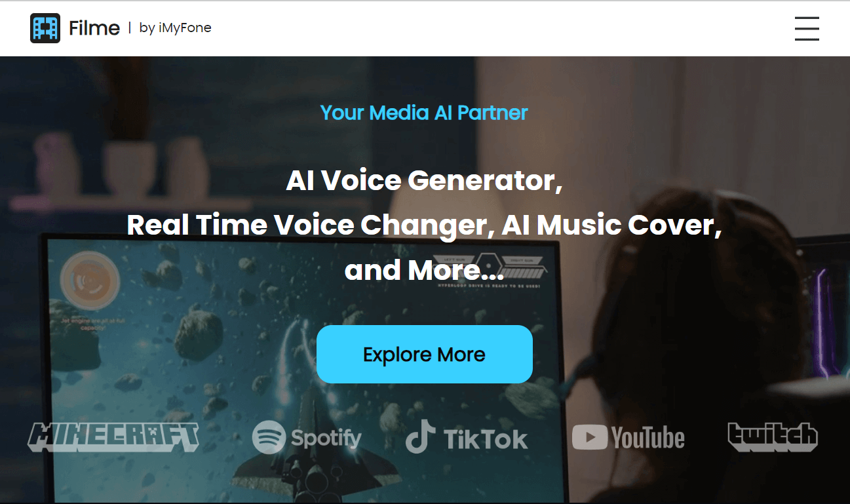Click the and More... heading text
Image resolution: width=850 pixels, height=504 pixels.
pyautogui.click(x=424, y=269)
